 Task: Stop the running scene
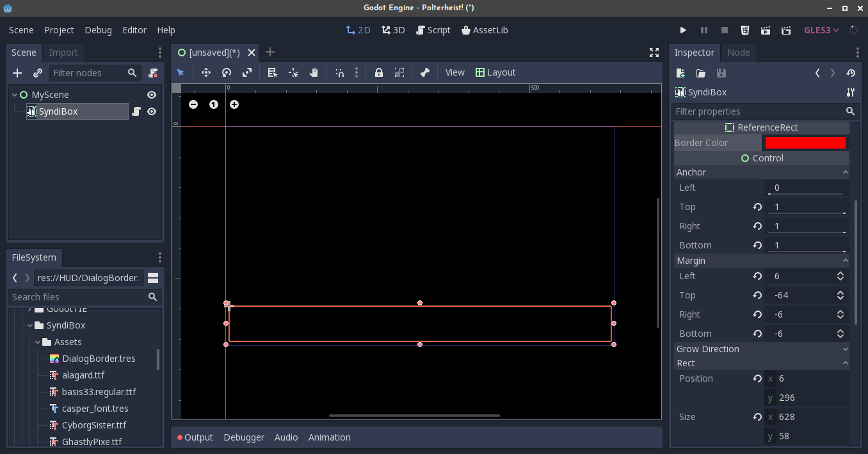tap(725, 30)
